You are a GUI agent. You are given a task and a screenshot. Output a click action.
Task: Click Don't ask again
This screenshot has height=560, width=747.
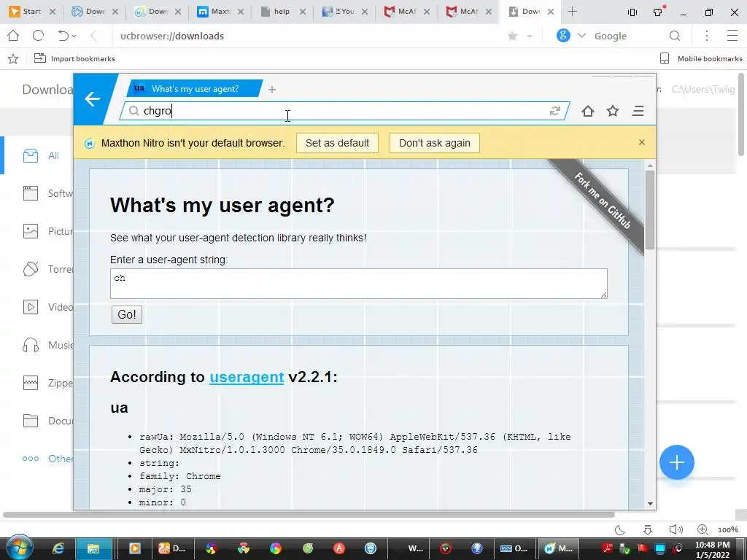click(435, 143)
